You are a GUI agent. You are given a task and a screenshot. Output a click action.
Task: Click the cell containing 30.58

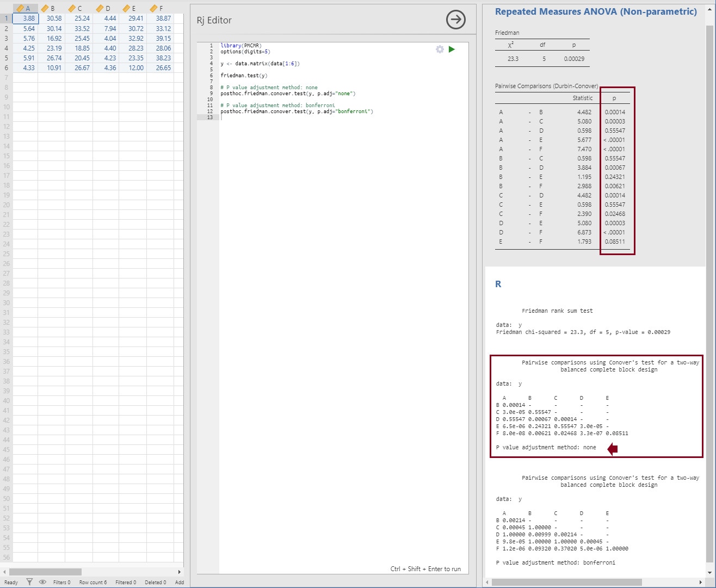(54, 18)
